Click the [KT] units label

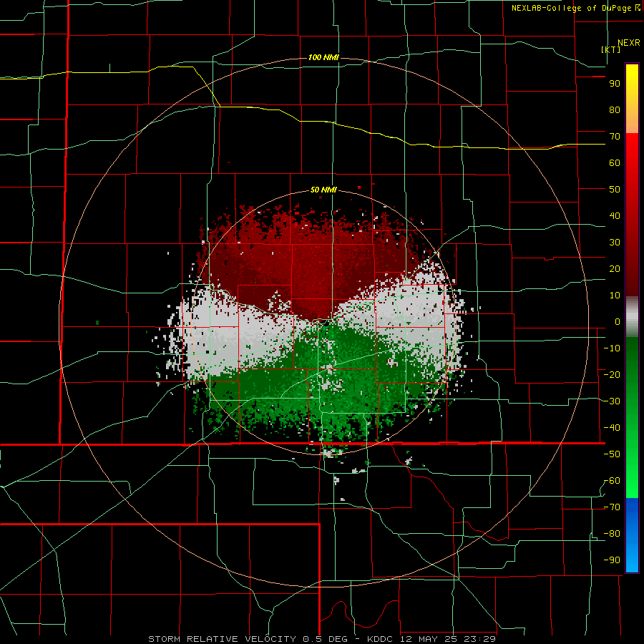(611, 49)
